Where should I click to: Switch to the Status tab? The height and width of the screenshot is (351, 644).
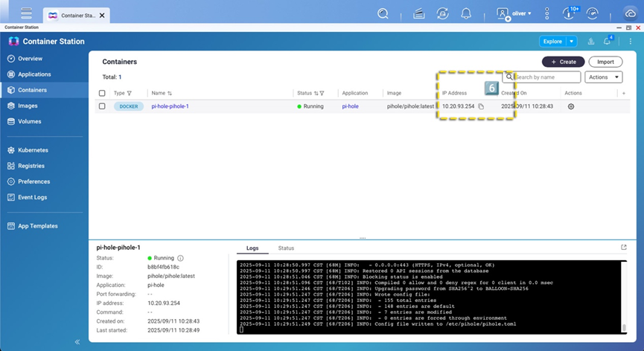click(286, 248)
